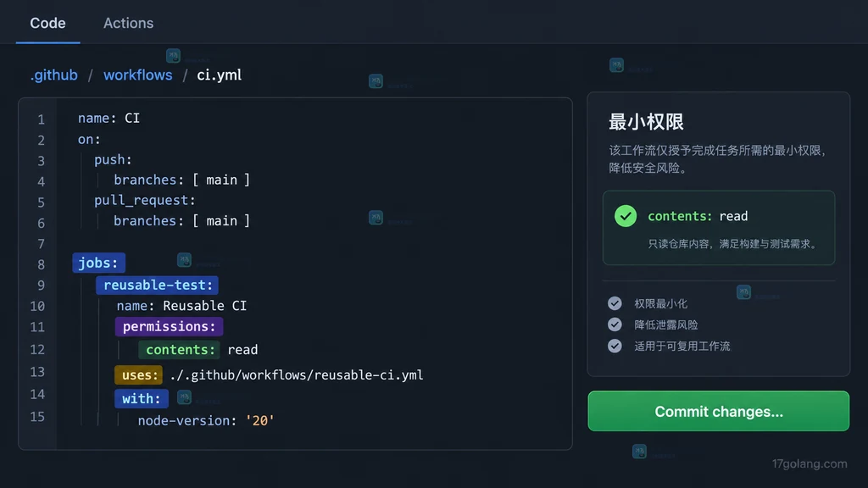Click the name: Reusable CI line
The width and height of the screenshot is (868, 488).
(x=181, y=306)
